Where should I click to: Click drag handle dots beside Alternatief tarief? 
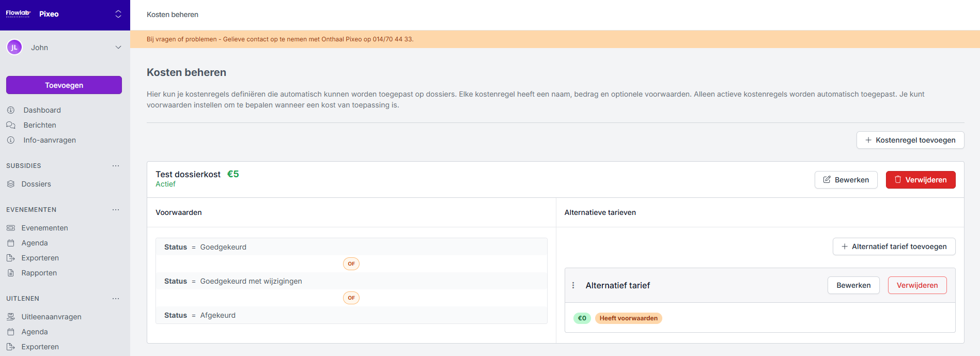tap(573, 285)
